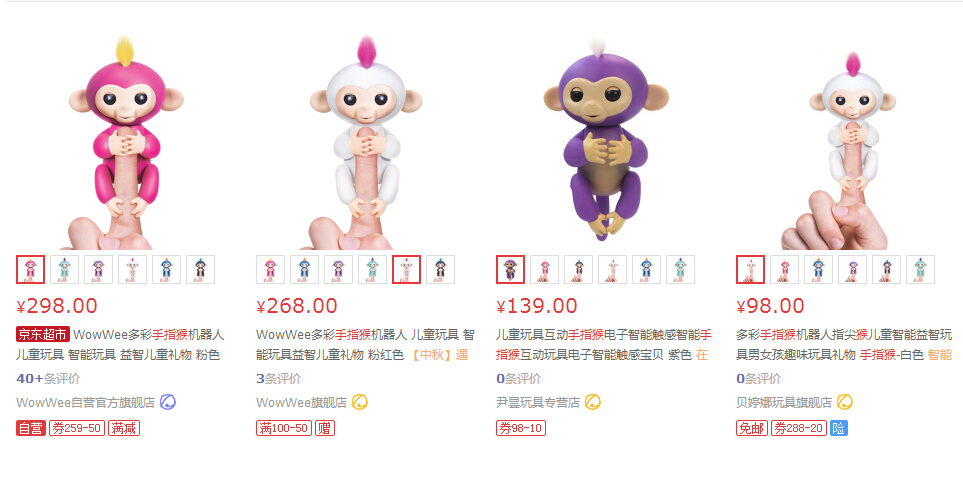The width and height of the screenshot is (963, 492).
Task: Open the pink monkey product image
Action: coord(126,143)
